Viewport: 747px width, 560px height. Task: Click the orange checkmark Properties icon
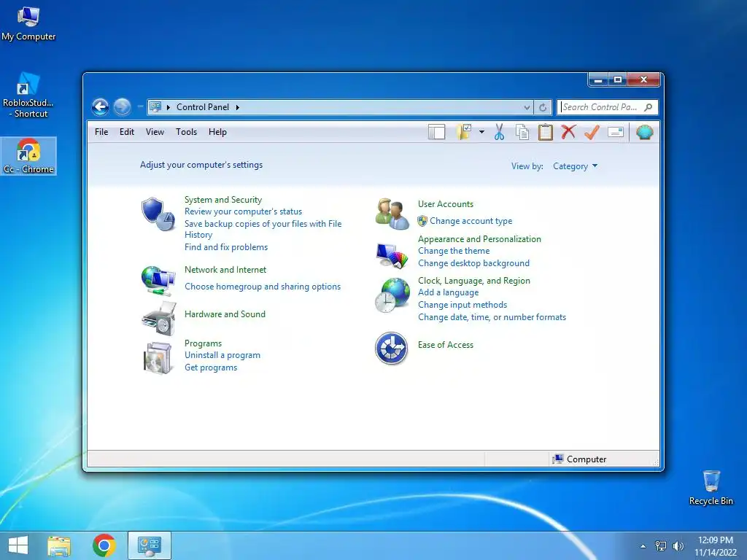tap(591, 132)
